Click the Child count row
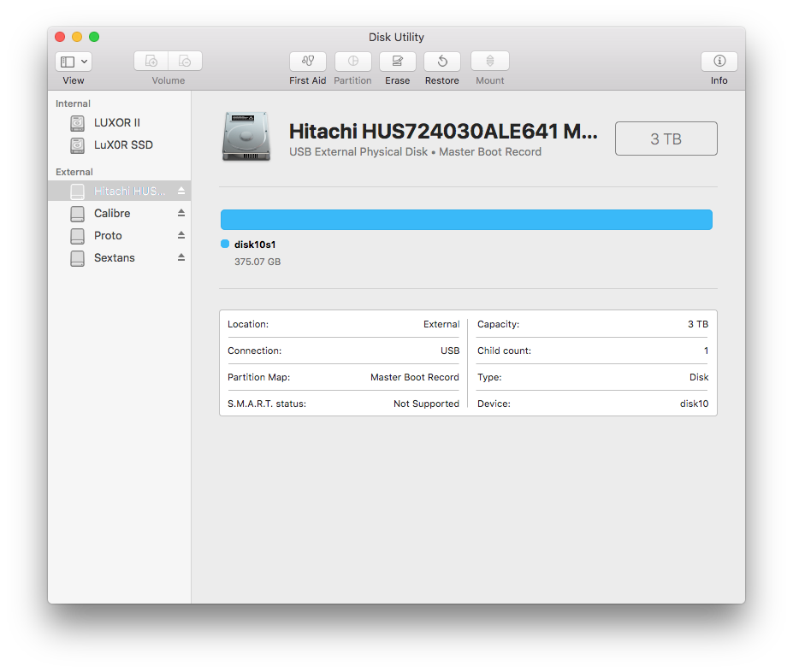The width and height of the screenshot is (793, 672). click(593, 351)
